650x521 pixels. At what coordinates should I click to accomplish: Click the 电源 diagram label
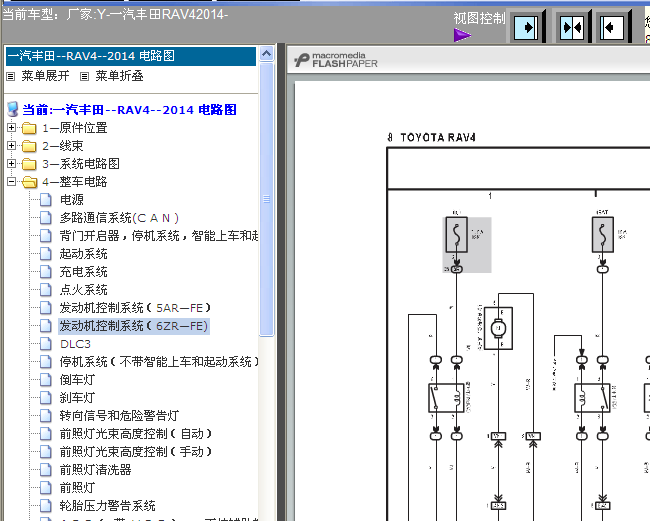pyautogui.click(x=72, y=200)
